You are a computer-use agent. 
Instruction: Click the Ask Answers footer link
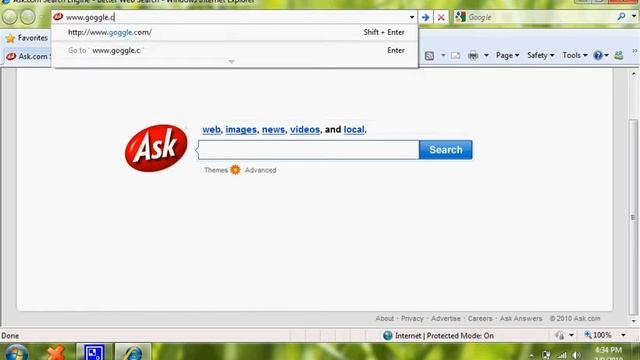pos(521,318)
